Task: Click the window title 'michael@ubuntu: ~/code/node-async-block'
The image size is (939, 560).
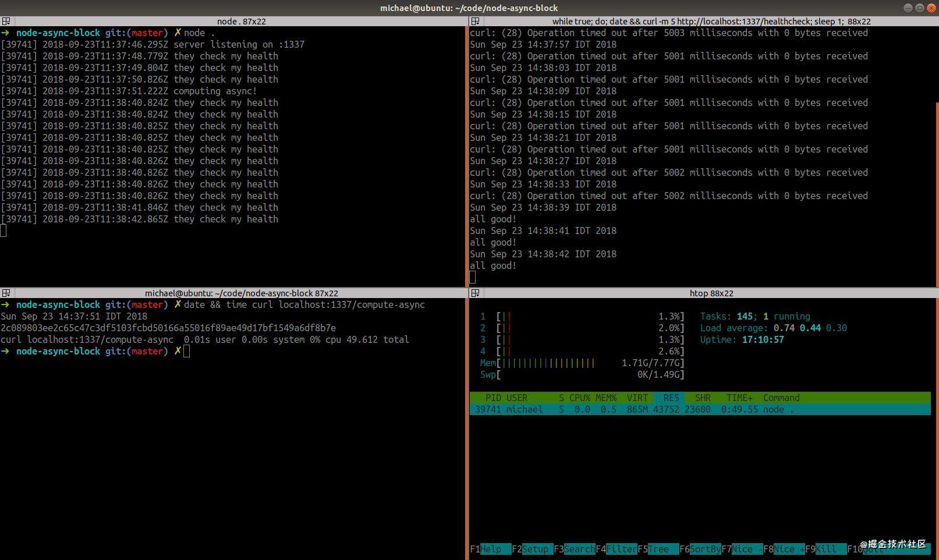Action: coord(469,8)
